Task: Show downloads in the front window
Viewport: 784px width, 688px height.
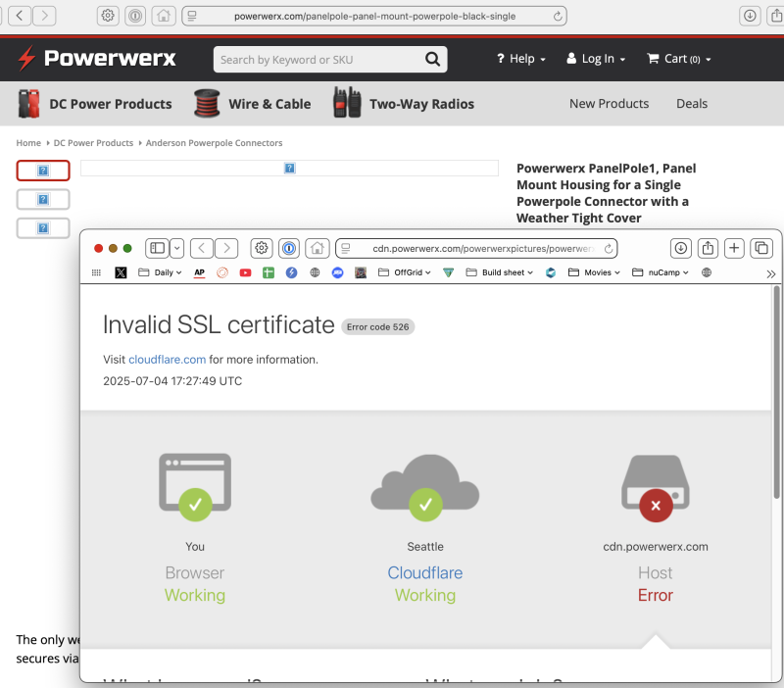Action: click(x=681, y=248)
